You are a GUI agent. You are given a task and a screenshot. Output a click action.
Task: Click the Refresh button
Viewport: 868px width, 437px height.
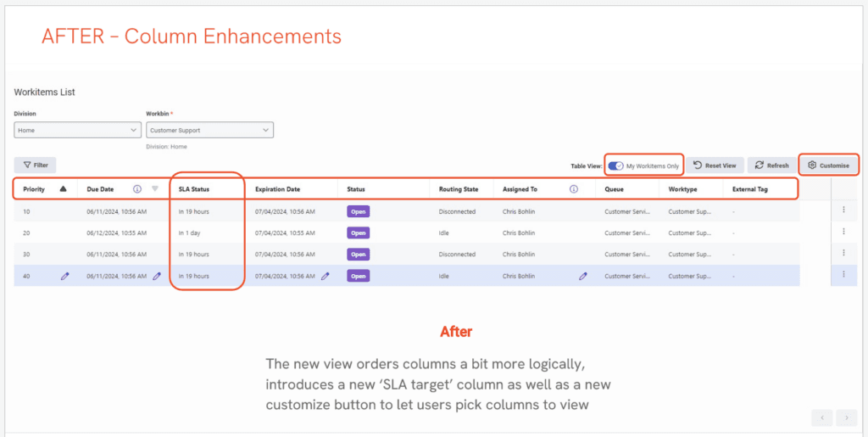[x=771, y=165]
